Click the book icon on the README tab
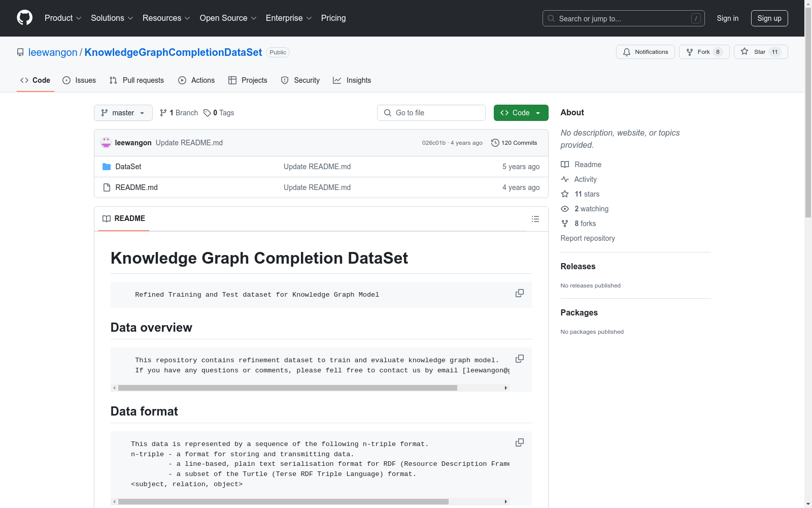This screenshot has height=508, width=812. point(107,218)
